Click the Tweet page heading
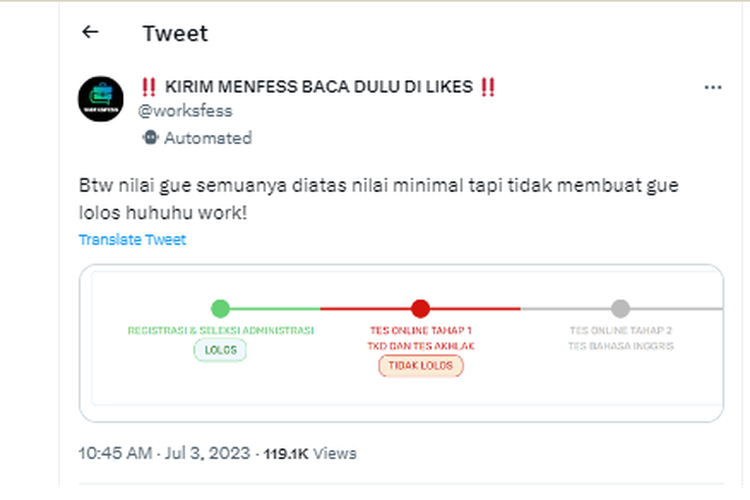Viewport: 750px width, 500px height. [175, 33]
